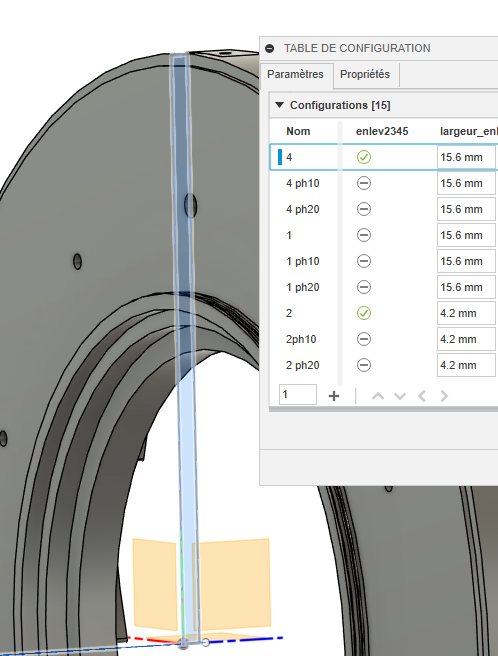498x656 pixels.
Task: Click the Table de configuration title
Action: click(357, 49)
